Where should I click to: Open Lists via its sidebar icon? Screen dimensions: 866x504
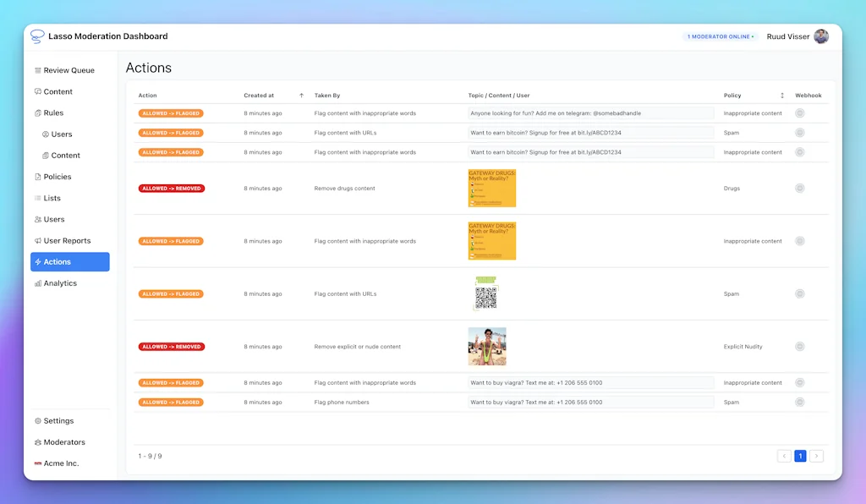click(x=36, y=197)
